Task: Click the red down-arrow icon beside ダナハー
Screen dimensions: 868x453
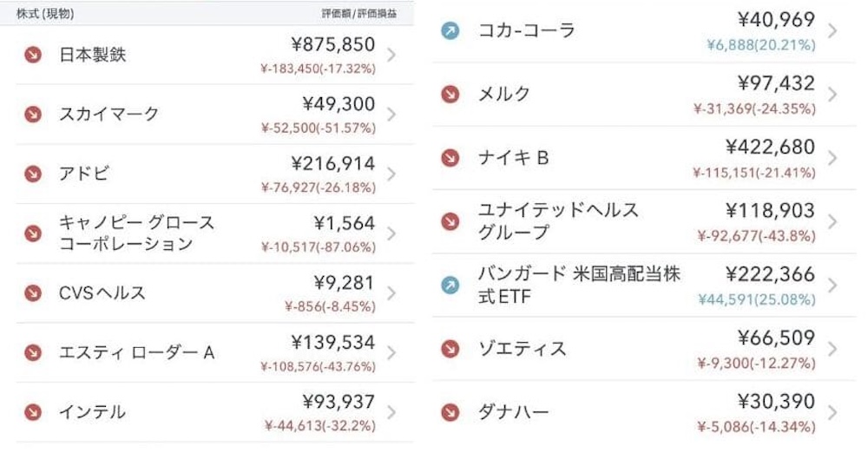Action: pos(450,412)
